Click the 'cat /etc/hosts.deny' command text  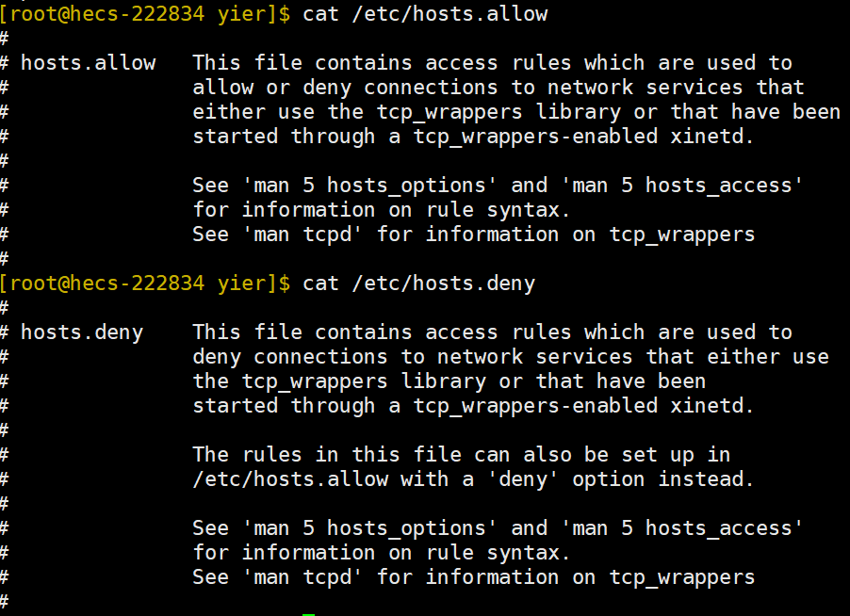(x=419, y=284)
